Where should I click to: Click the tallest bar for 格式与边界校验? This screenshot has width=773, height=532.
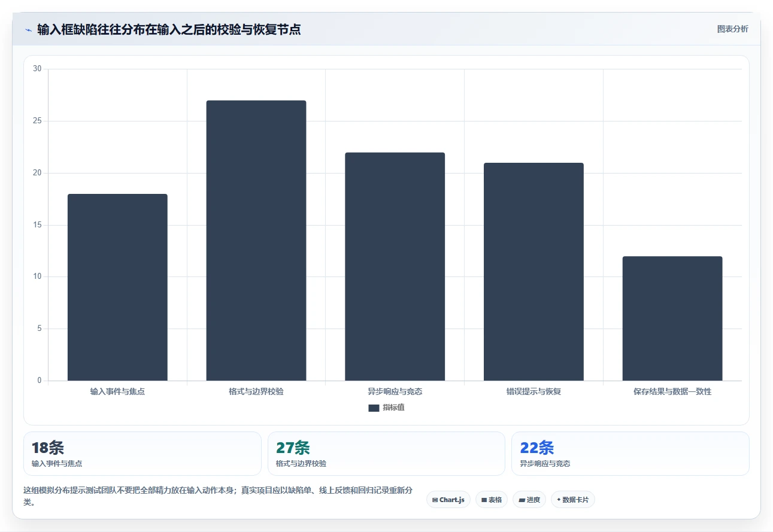(256, 241)
